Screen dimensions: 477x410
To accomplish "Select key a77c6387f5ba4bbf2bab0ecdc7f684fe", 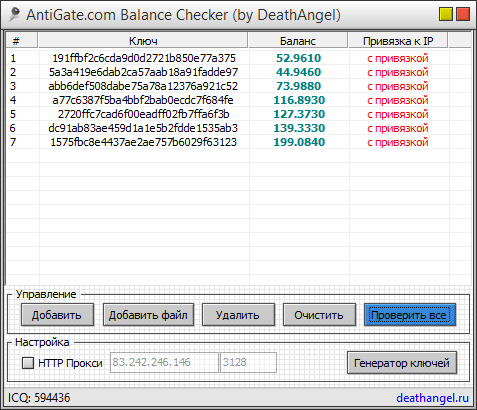I will [143, 100].
